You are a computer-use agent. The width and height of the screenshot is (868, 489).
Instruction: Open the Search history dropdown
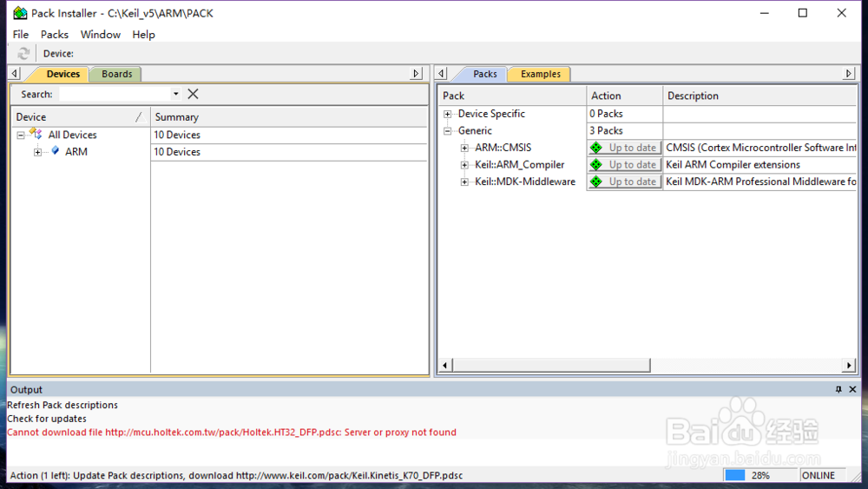tap(175, 94)
